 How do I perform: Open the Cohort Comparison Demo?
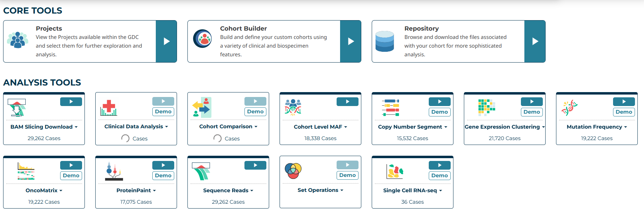tap(255, 112)
